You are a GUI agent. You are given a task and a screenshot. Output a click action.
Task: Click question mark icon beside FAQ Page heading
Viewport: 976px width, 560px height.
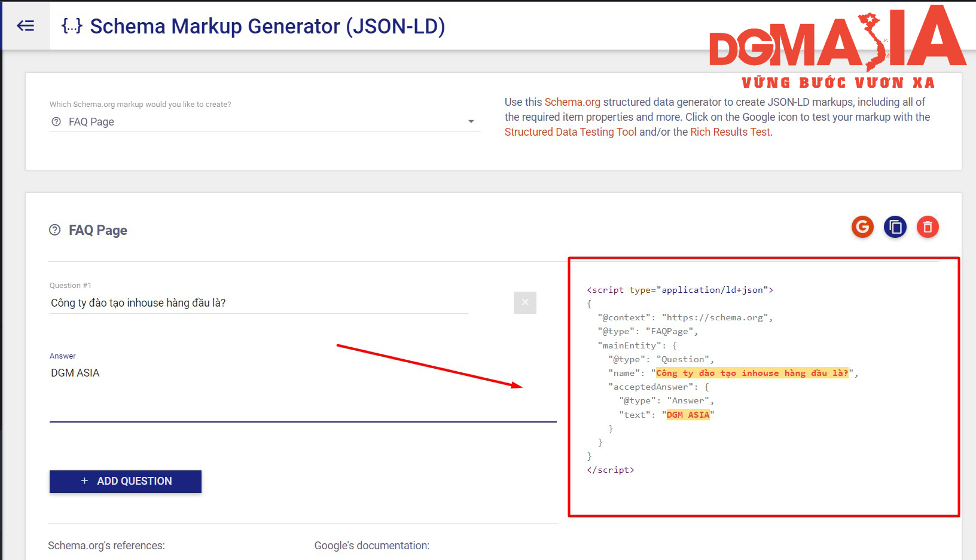(x=55, y=230)
